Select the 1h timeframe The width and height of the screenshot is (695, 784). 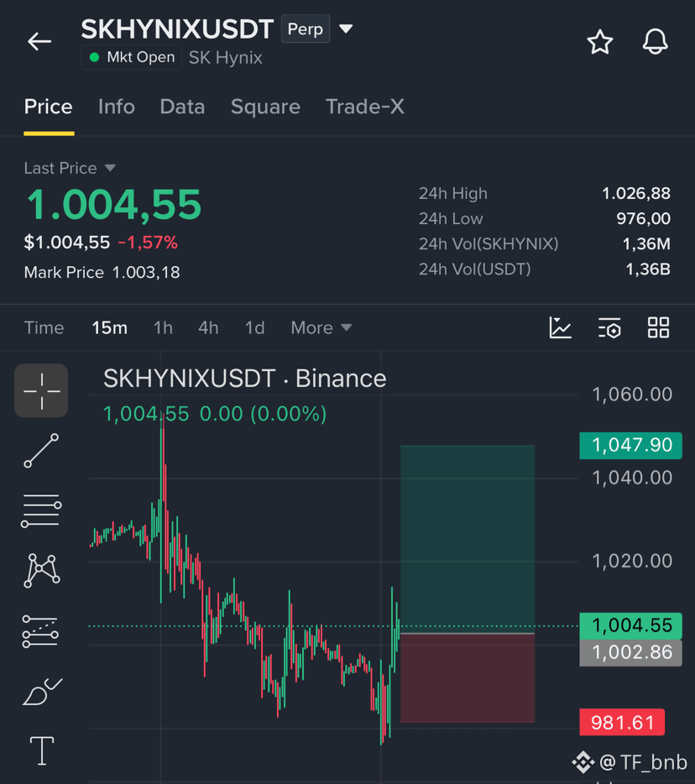pos(163,328)
